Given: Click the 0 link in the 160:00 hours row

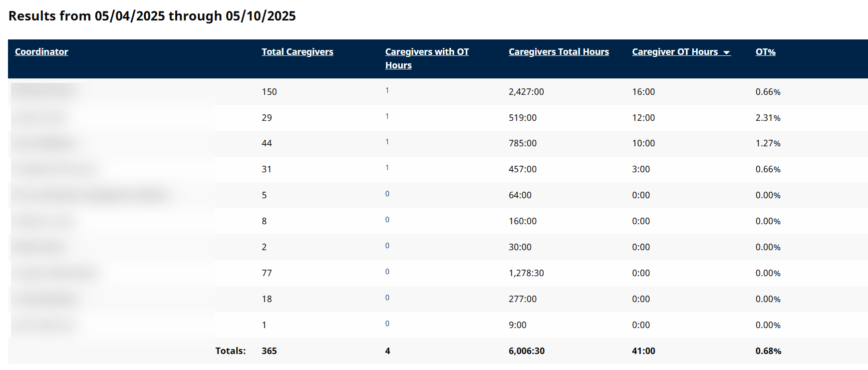Looking at the screenshot, I should coord(387,220).
